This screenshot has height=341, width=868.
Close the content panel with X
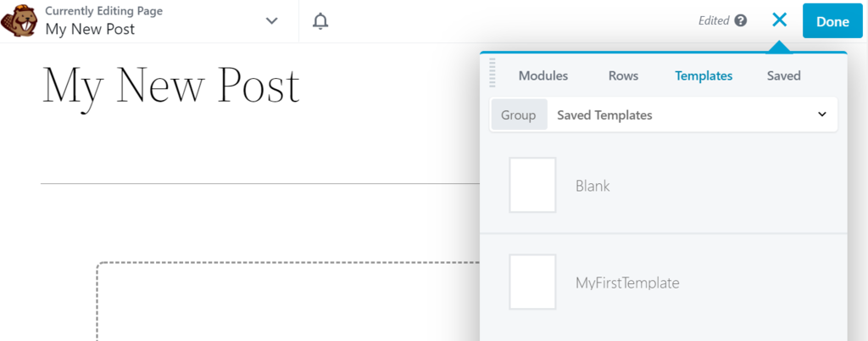pos(779,21)
